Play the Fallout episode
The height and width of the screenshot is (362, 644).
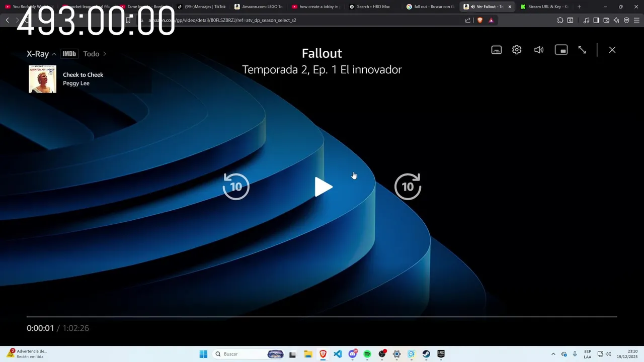[x=323, y=187]
